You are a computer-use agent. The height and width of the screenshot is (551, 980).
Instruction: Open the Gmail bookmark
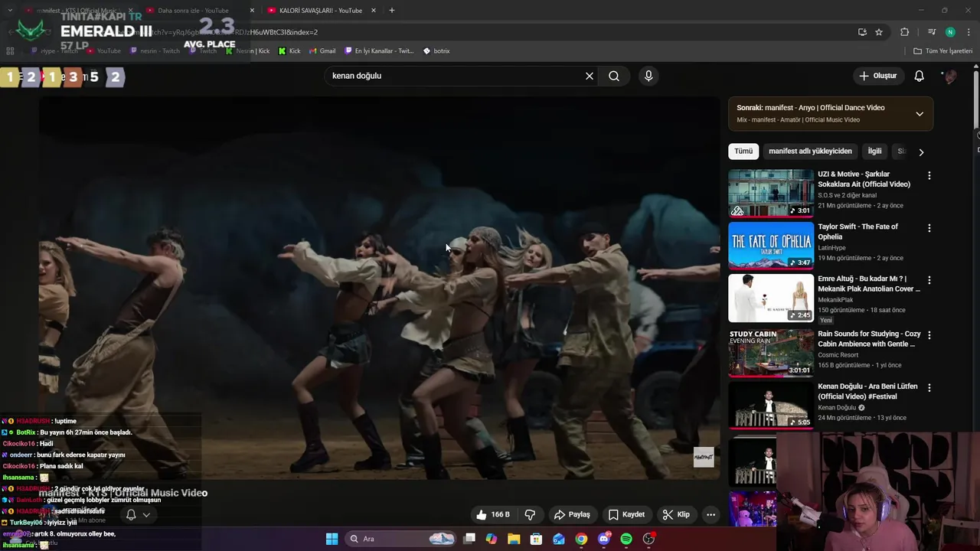pos(322,51)
